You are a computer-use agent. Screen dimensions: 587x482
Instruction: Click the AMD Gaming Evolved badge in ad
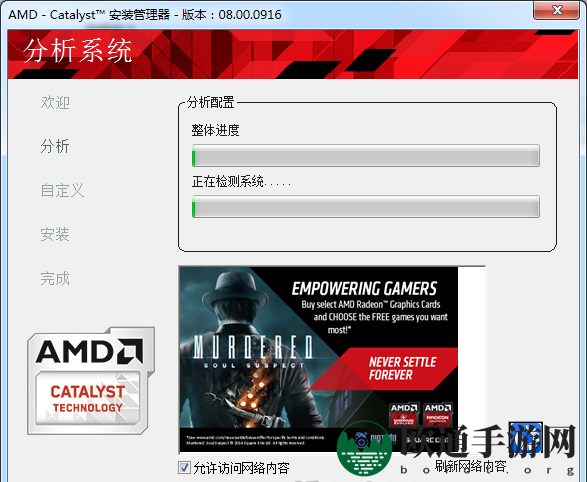pyautogui.click(x=404, y=415)
